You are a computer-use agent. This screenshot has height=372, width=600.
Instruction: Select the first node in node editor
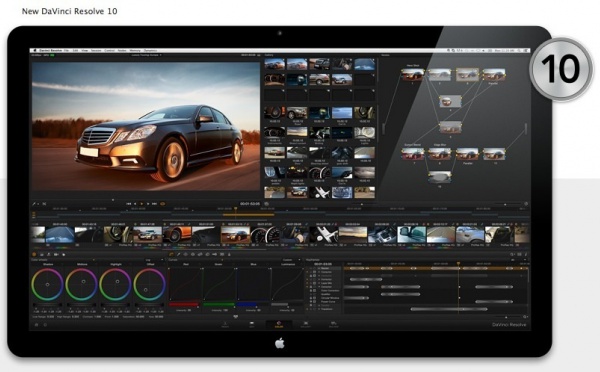coord(412,75)
